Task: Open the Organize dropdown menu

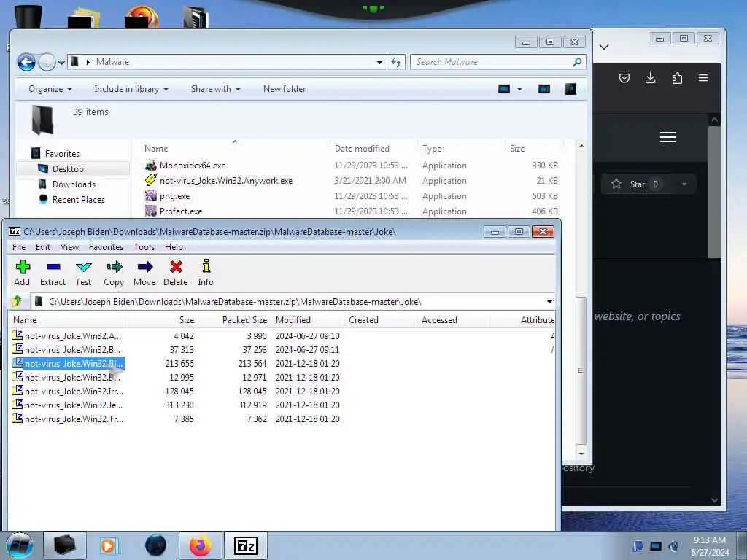Action: pyautogui.click(x=50, y=89)
